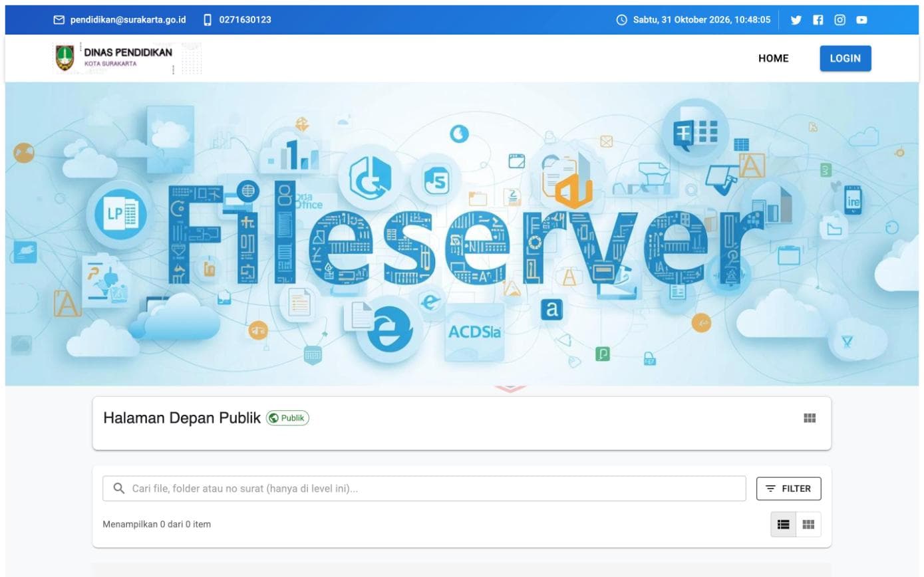Click the Publik visibility badge
The height and width of the screenshot is (577, 924).
(287, 418)
